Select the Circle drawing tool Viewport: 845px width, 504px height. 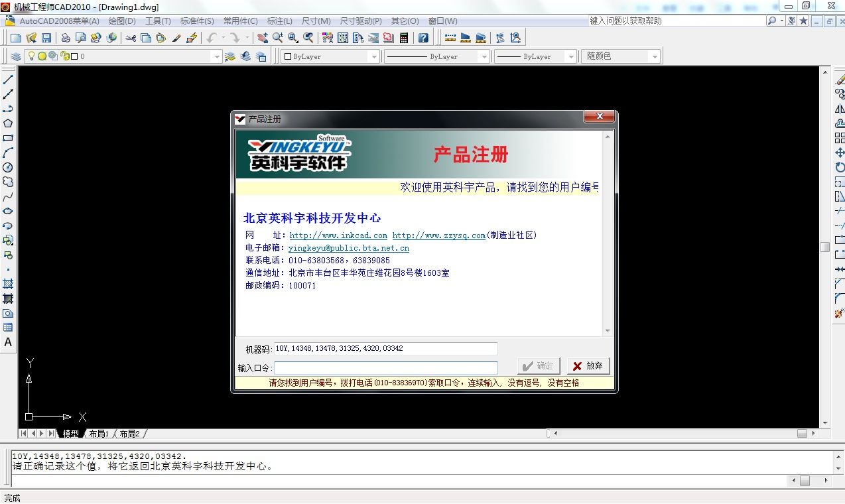click(x=8, y=167)
